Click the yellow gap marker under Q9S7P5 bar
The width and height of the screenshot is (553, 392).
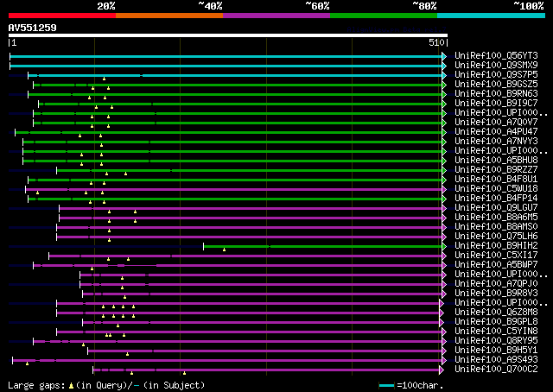tap(104, 79)
